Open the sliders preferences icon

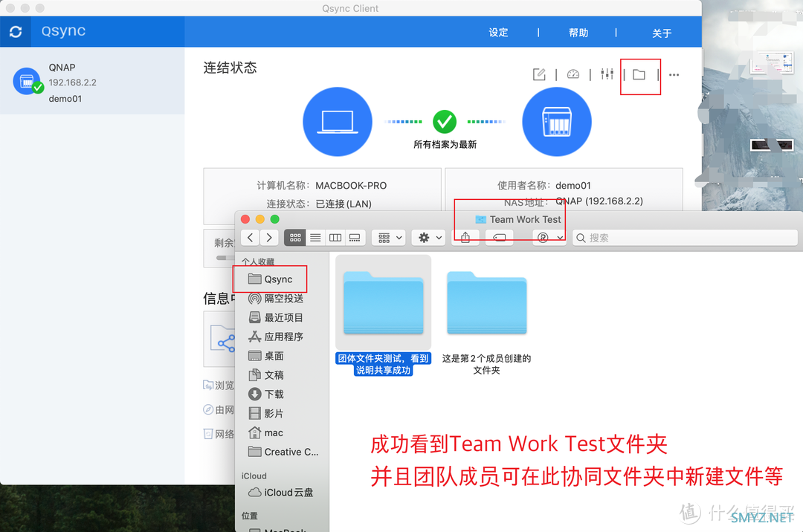click(607, 75)
